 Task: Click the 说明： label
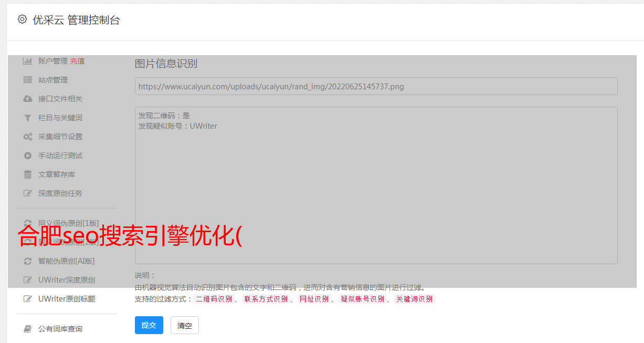(x=145, y=275)
